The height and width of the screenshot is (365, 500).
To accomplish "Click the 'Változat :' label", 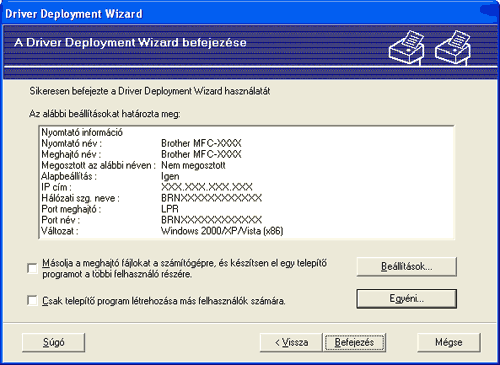I will (x=60, y=231).
